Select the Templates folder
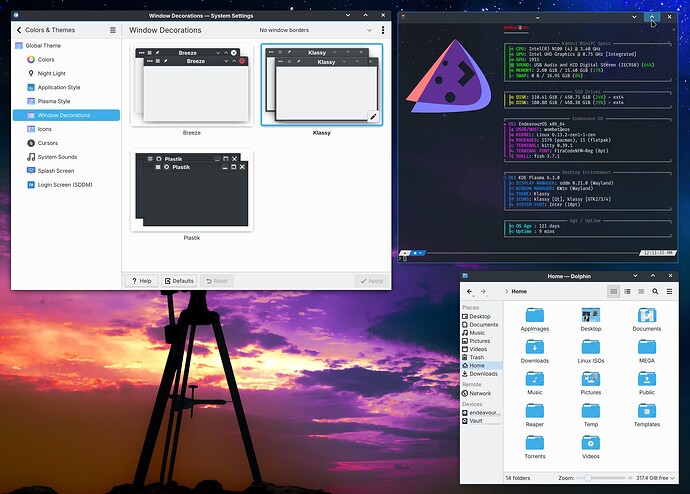 point(647,415)
